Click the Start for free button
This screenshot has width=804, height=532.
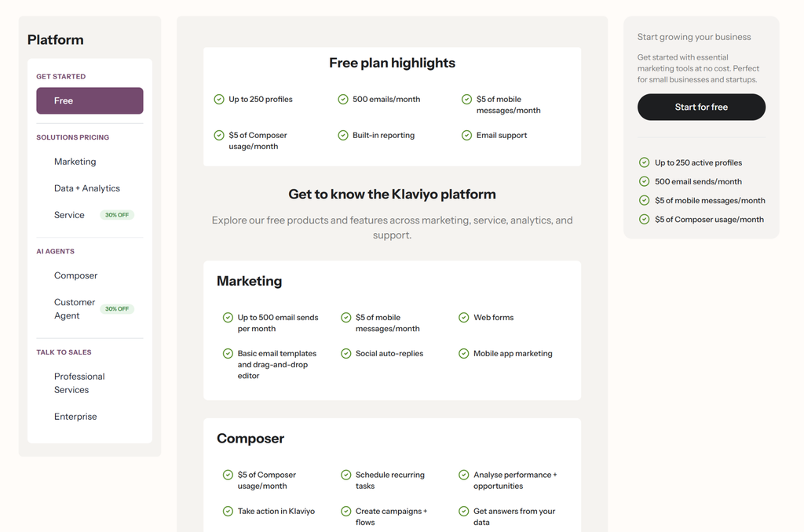coord(701,107)
